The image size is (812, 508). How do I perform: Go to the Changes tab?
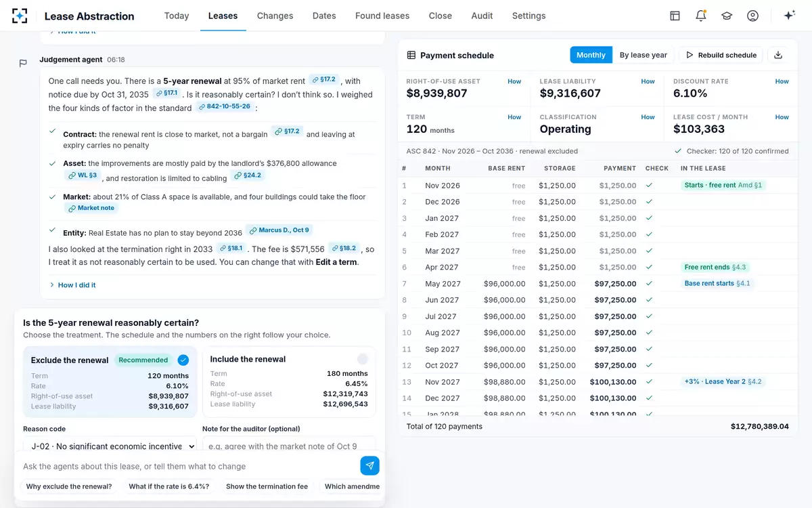pos(275,16)
